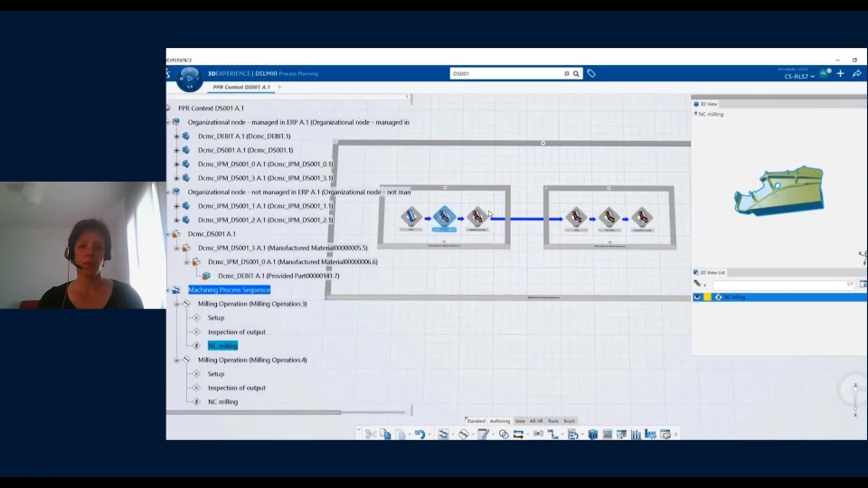The height and width of the screenshot is (488, 868).
Task: Toggle the eye visibility of NC milling in the 3D View List
Action: click(x=697, y=297)
